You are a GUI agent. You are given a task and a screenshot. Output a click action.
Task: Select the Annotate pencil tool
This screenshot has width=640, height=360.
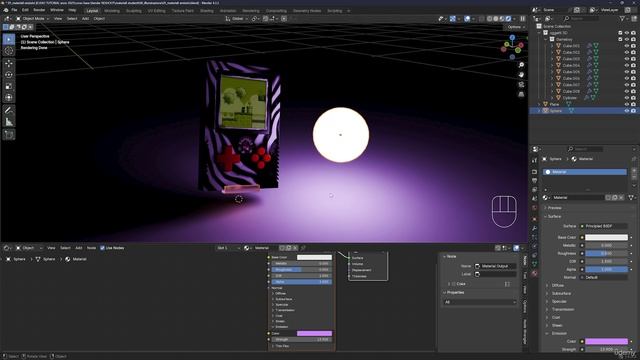point(9,110)
